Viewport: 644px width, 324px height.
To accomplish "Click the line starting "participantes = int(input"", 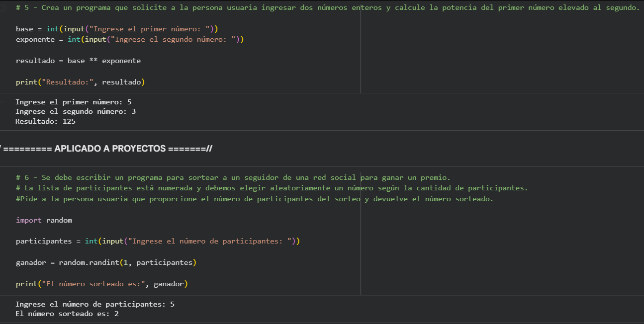I will [158, 241].
